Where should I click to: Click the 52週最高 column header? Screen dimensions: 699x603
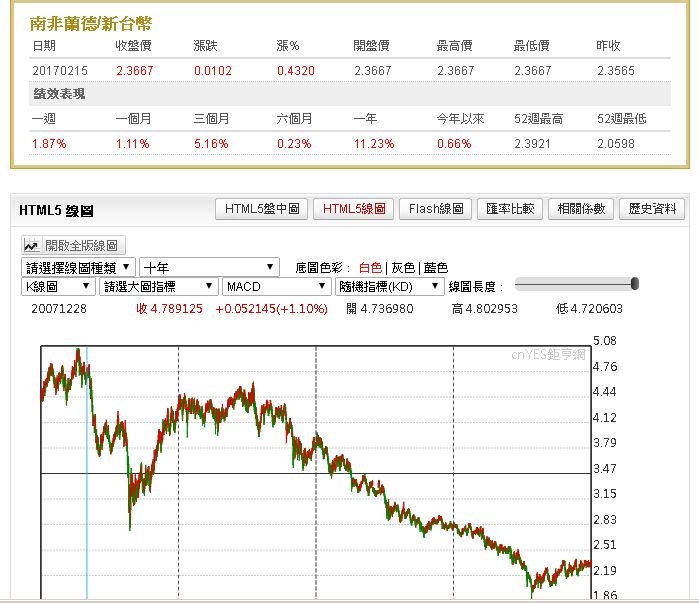[538, 119]
